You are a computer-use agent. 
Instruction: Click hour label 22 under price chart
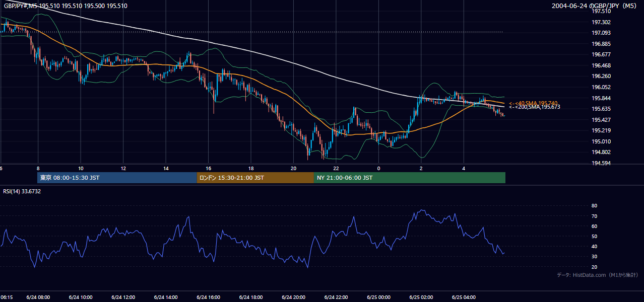coord(336,168)
